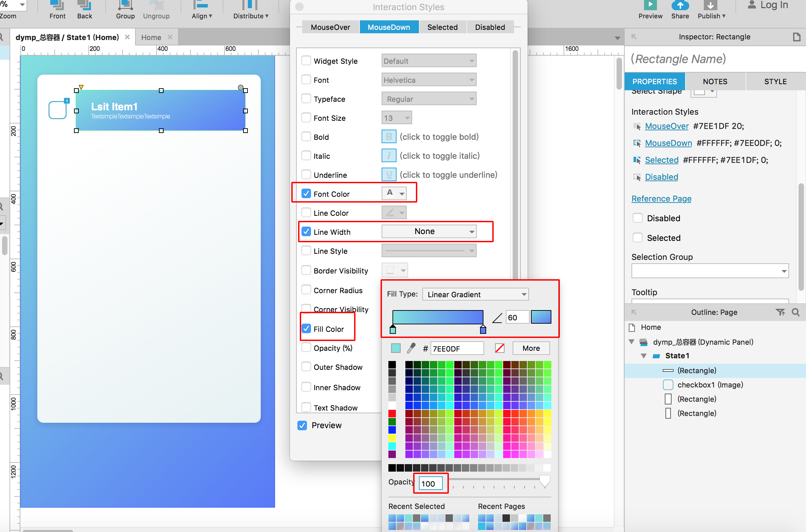Click the bold B toggle icon
This screenshot has height=532, width=806.
coord(389,137)
